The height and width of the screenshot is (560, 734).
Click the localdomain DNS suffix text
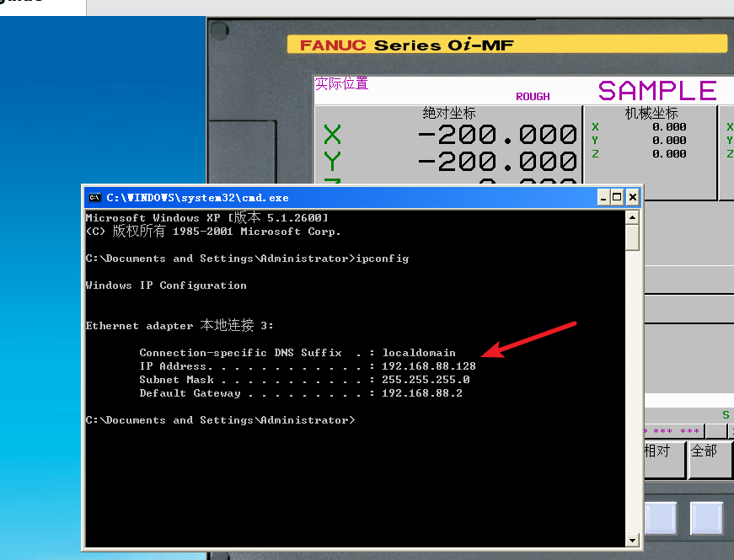click(x=419, y=352)
